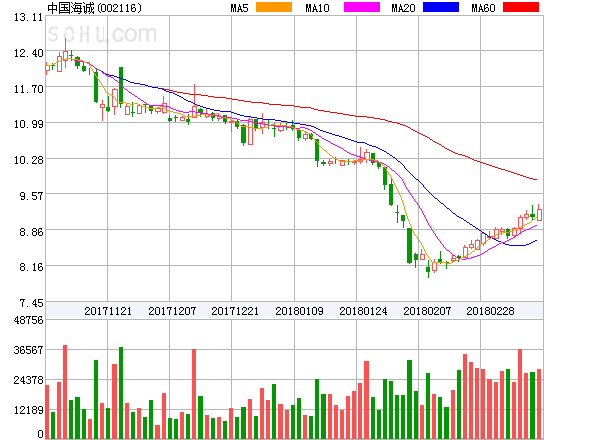Click the 7.45 price axis label

31,303
